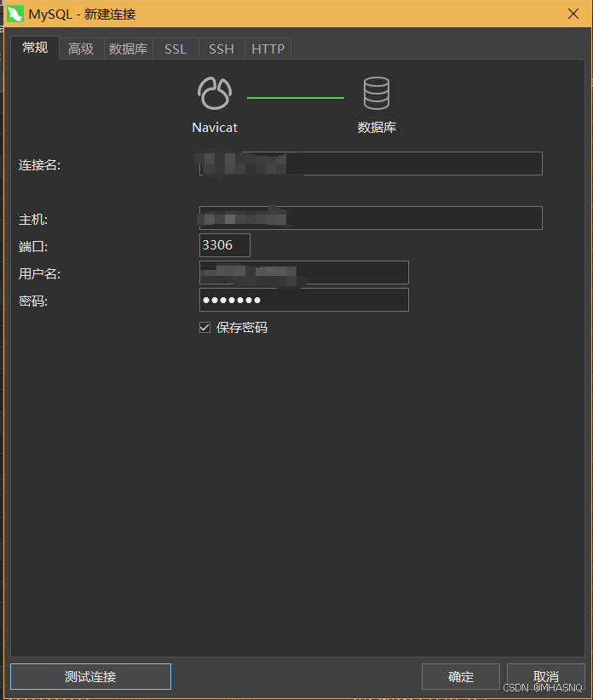Click the '用户名:' label

39,273
